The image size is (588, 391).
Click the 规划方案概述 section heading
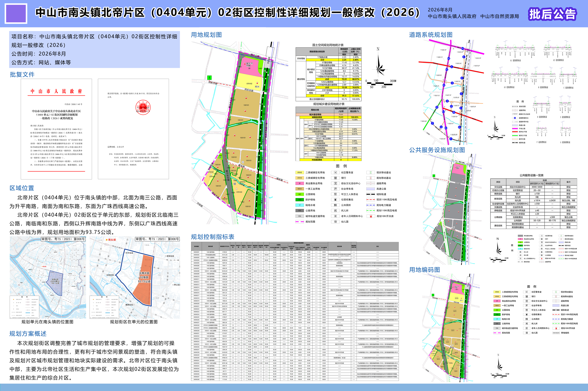pyautogui.click(x=28, y=334)
